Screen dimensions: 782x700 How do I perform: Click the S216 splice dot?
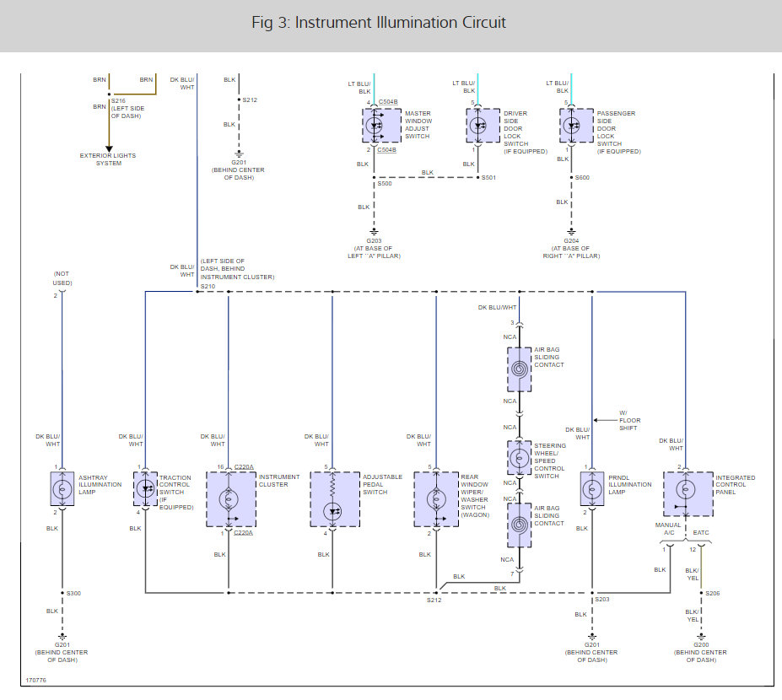[x=109, y=94]
